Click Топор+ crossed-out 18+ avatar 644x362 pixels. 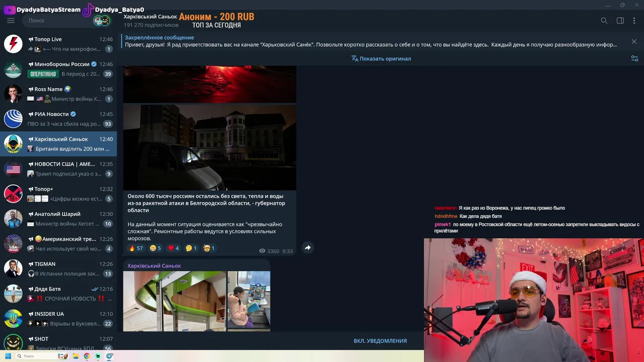pyautogui.click(x=13, y=194)
